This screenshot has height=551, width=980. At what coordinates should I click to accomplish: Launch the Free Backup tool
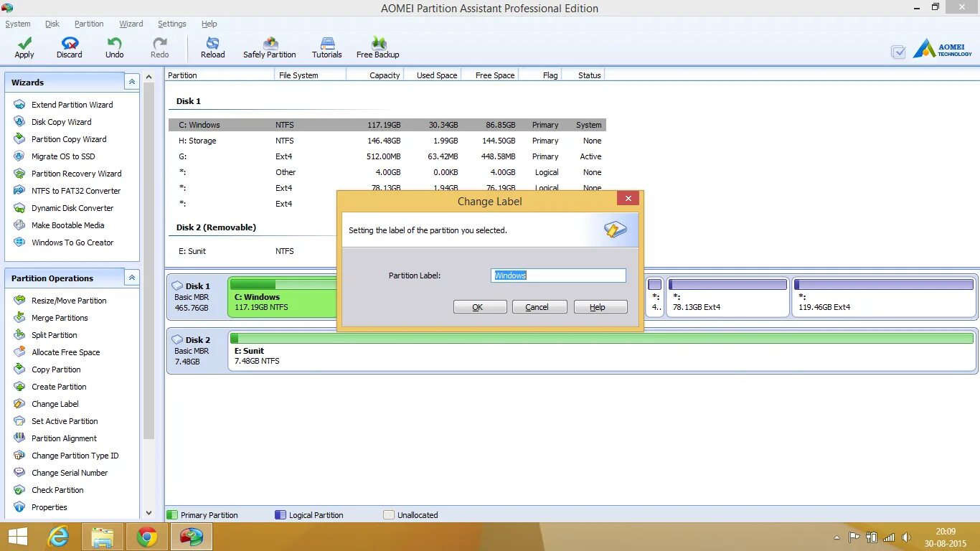click(x=378, y=48)
